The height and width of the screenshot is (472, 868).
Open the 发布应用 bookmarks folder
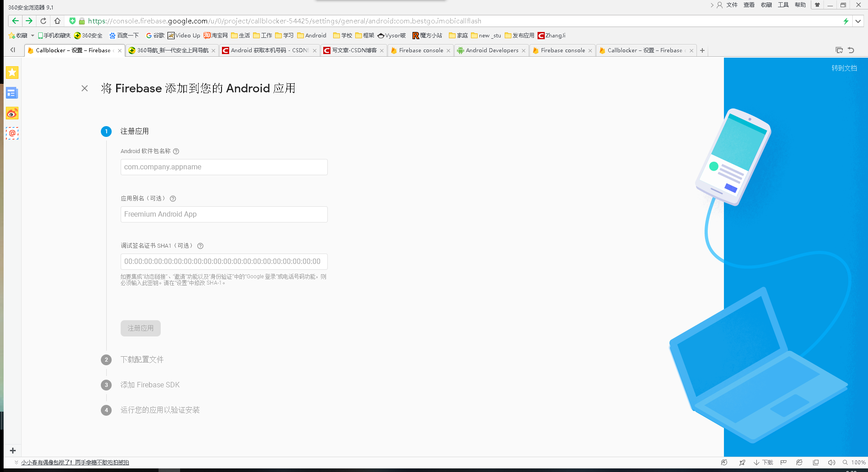[520, 36]
